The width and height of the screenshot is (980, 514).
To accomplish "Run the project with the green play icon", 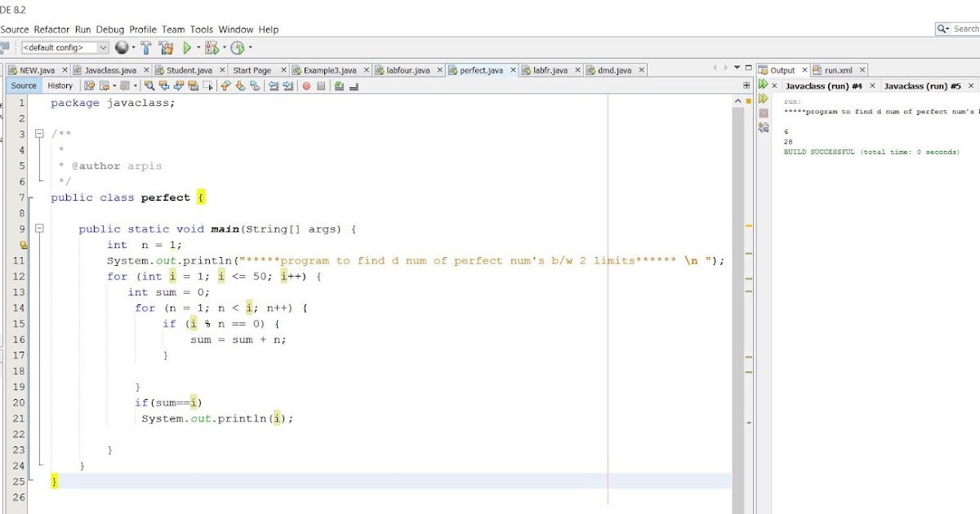I will click(x=186, y=47).
